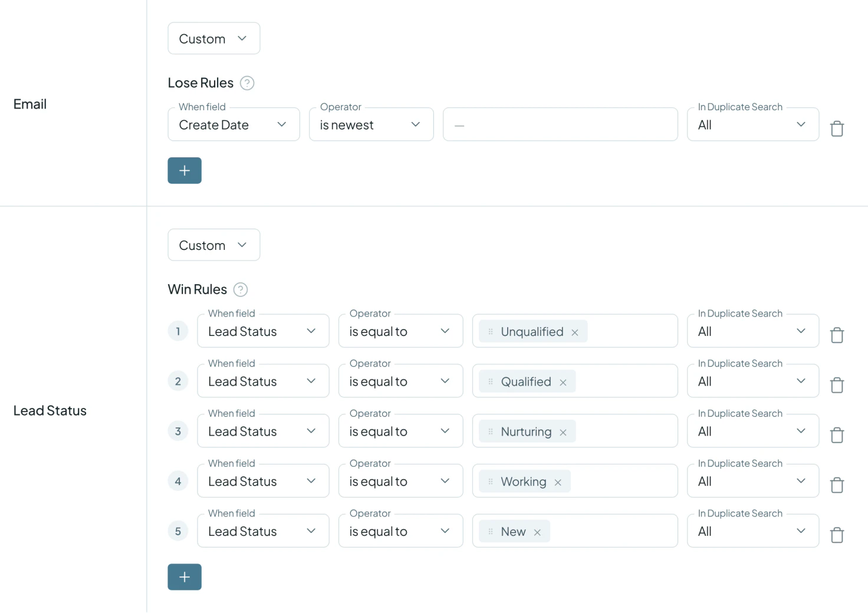868x613 pixels.
Task: Remove the Working value chip
Action: (558, 483)
